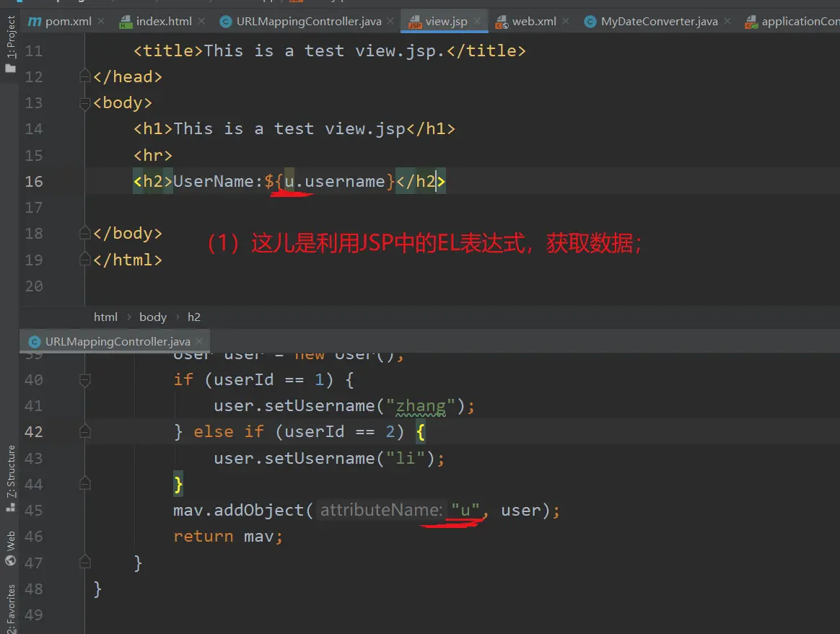The width and height of the screenshot is (840, 634).
Task: Click the class icon on MyDateConverter.java tab
Action: (x=590, y=22)
